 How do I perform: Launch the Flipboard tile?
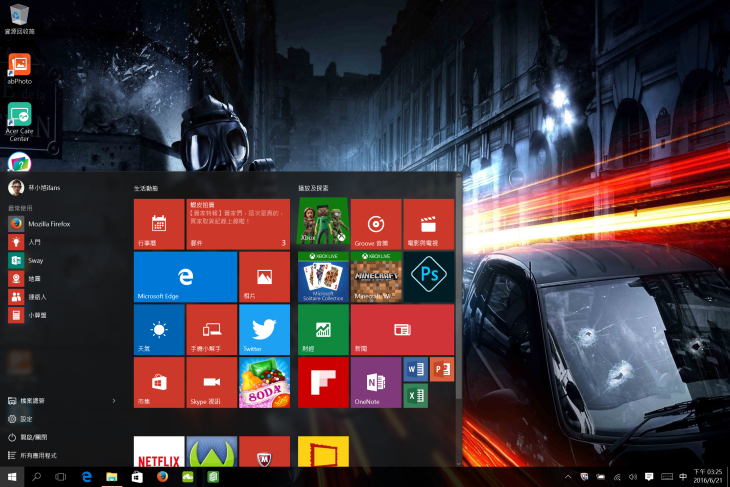323,382
